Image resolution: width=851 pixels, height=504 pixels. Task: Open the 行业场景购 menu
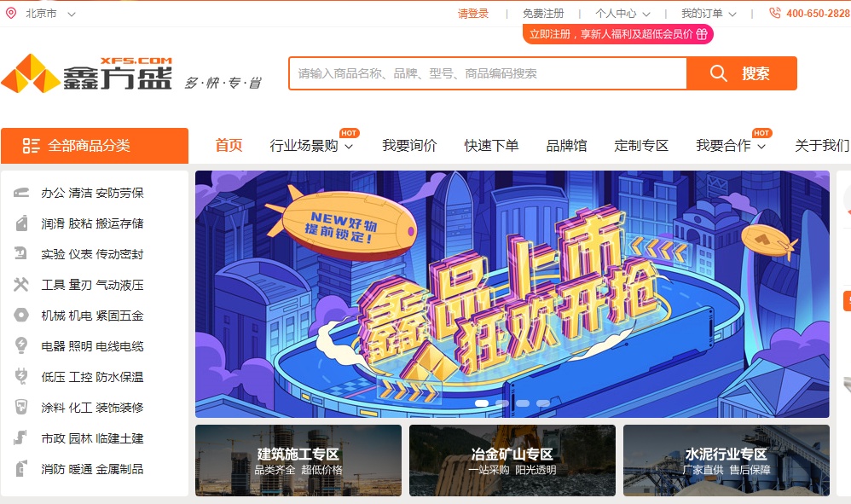[311, 145]
